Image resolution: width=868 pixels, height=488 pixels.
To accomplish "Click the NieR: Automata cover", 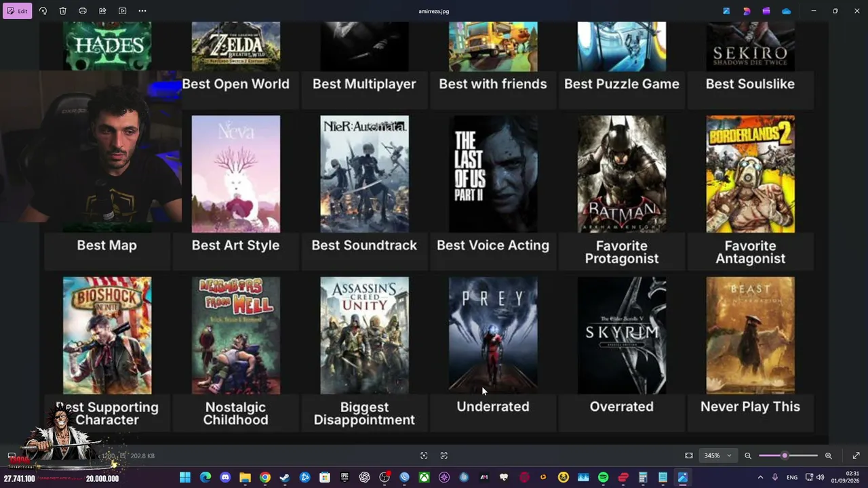I will point(364,174).
